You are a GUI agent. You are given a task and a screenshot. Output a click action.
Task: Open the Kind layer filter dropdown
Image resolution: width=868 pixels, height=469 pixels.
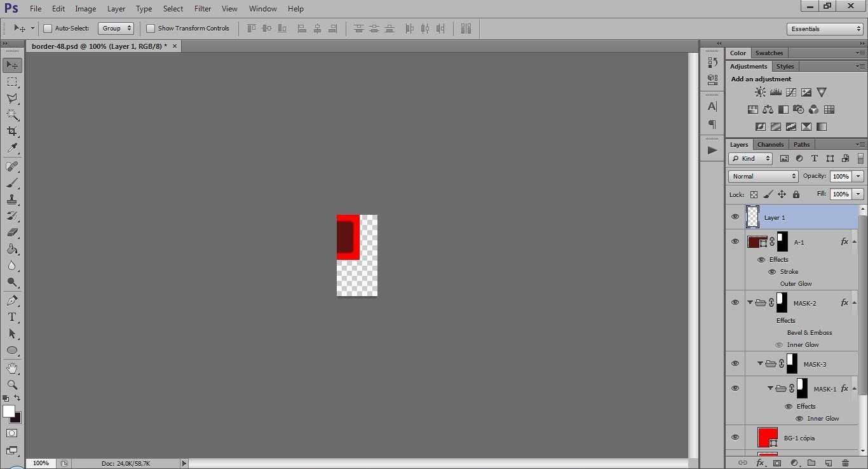click(750, 159)
